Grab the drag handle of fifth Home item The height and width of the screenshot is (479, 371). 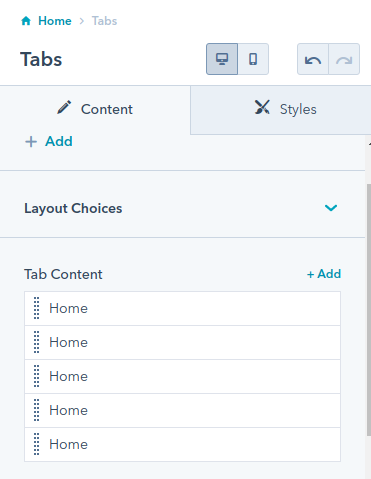point(37,444)
